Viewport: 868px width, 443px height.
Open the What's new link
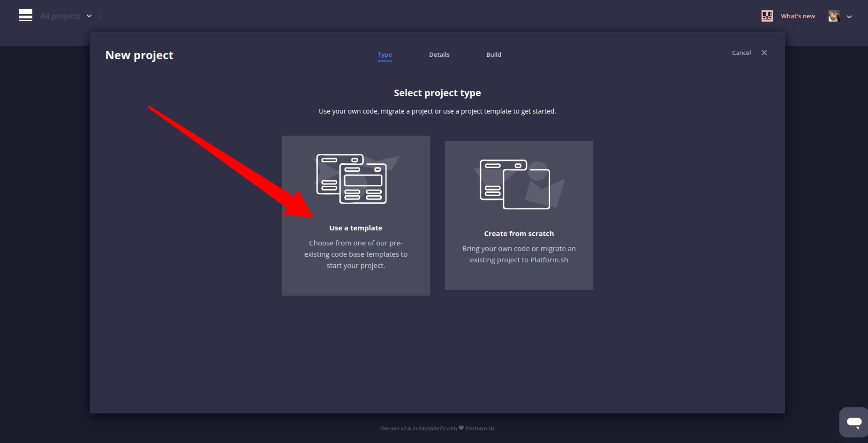(x=798, y=16)
